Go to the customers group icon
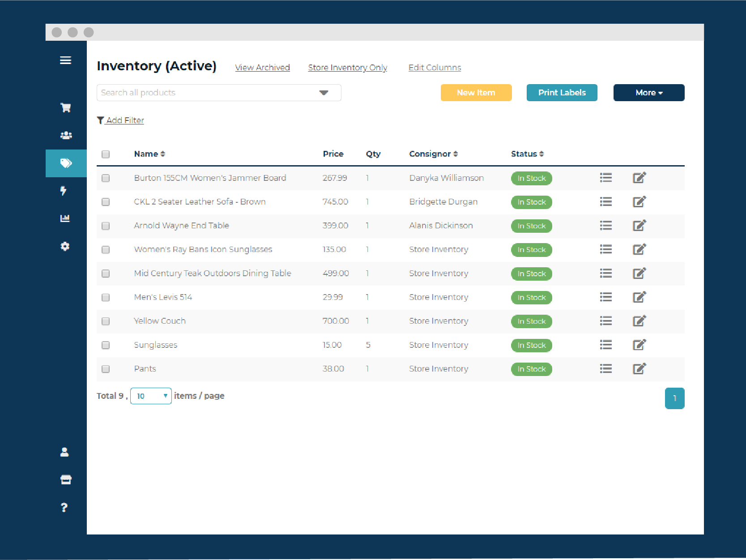 click(x=66, y=135)
